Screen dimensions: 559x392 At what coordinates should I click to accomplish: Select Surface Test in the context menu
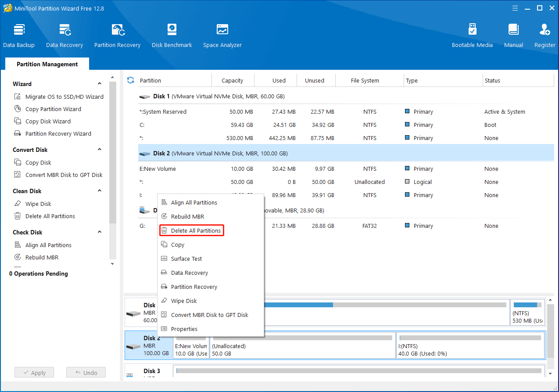[186, 259]
